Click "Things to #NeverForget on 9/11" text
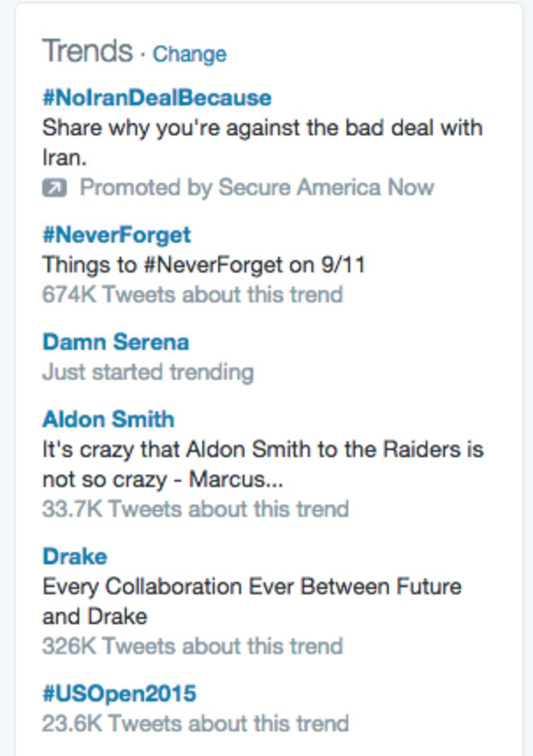The height and width of the screenshot is (756, 533). 203,265
